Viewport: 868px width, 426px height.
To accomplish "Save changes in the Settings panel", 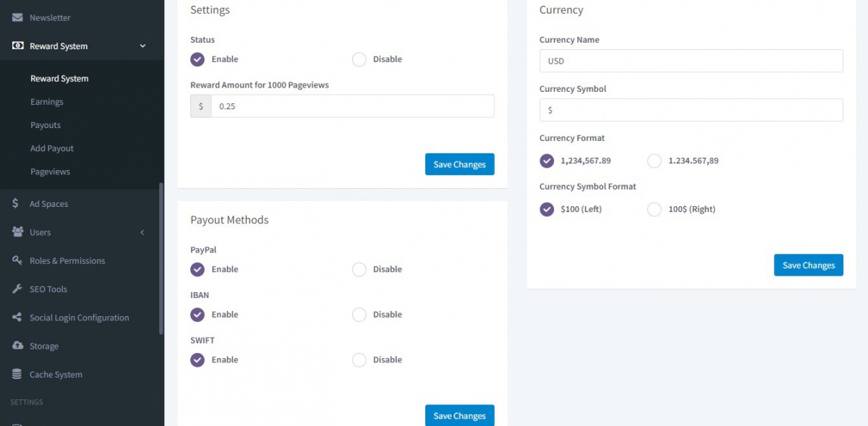I will [x=459, y=164].
